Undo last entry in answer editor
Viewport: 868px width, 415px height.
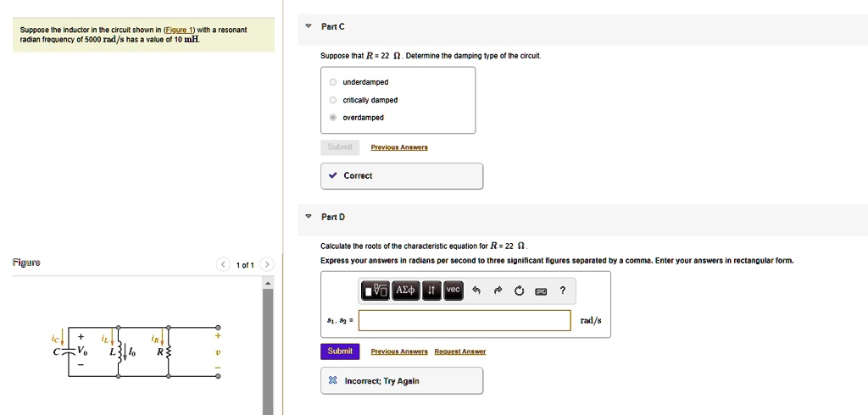click(476, 290)
